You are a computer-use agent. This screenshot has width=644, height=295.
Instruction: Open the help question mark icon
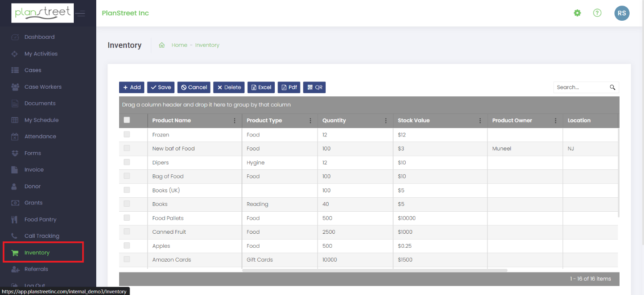click(597, 13)
